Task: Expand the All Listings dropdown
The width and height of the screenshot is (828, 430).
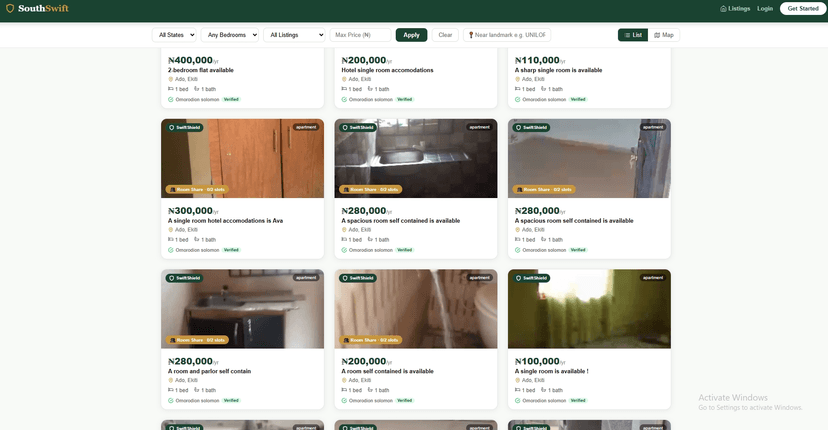Action: 294,35
